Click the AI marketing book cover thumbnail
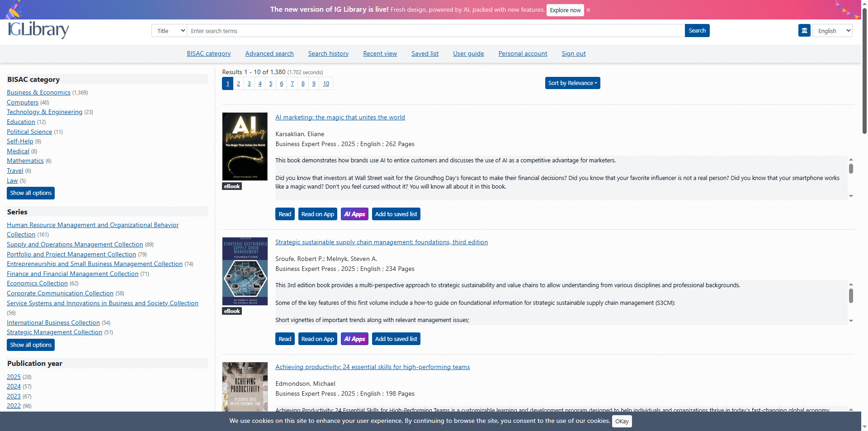 (x=245, y=147)
